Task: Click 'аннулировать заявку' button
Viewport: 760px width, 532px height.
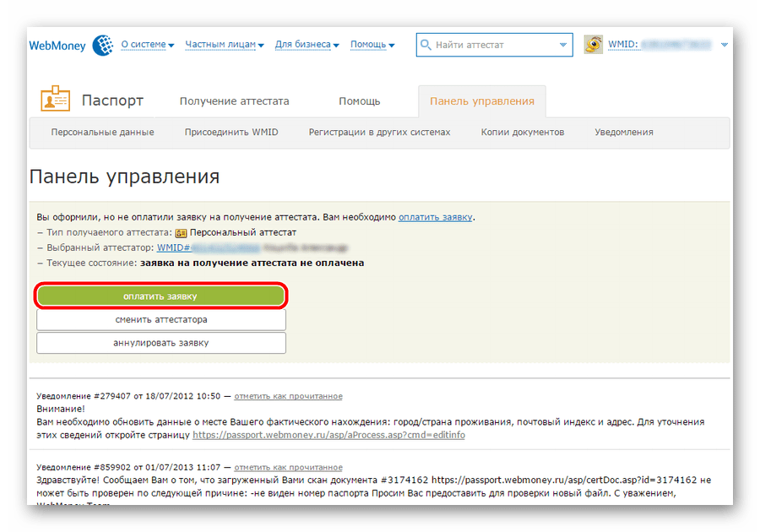Action: click(161, 343)
